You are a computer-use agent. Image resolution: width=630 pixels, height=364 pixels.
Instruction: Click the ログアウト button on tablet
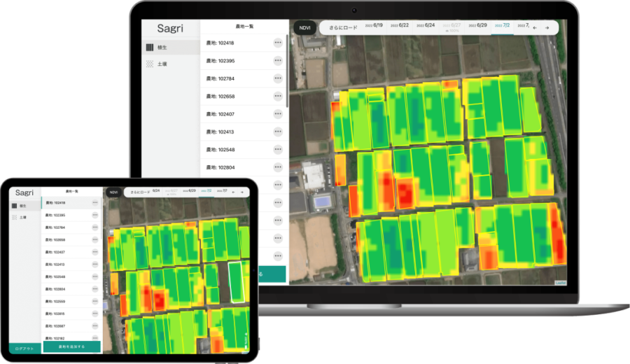tap(25, 349)
